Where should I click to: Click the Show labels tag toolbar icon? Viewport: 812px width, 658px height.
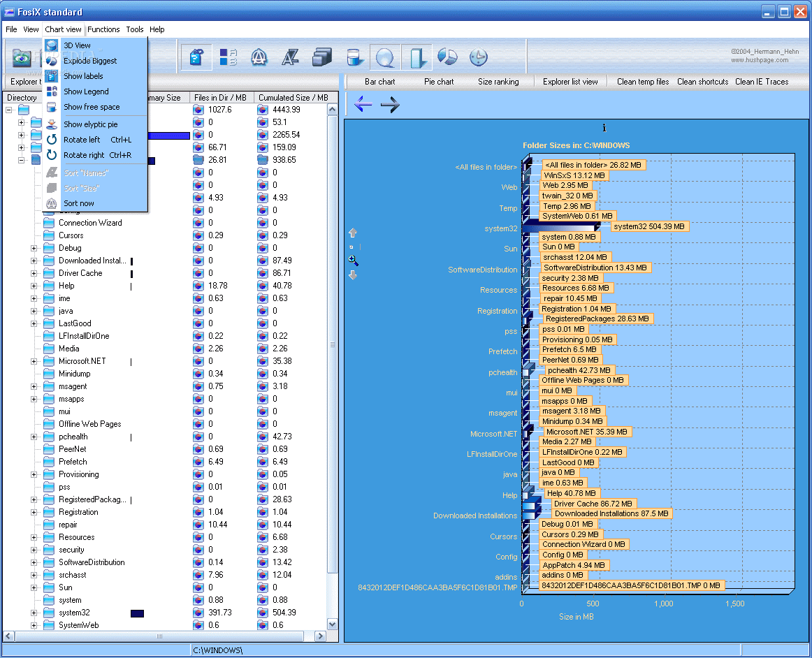(x=196, y=57)
